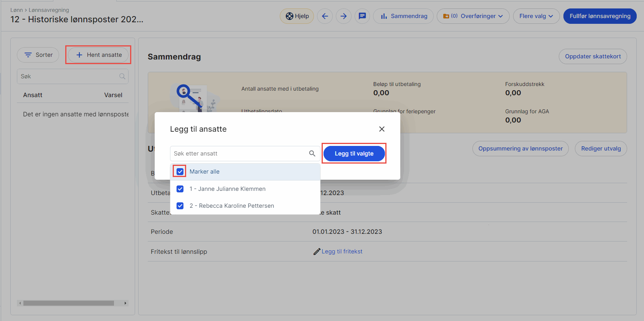Click Fullfør lønnsavregning button

tap(599, 16)
